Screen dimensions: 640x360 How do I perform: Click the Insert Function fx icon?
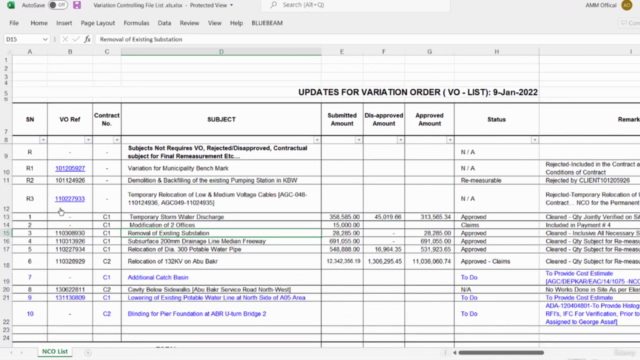pos(87,39)
